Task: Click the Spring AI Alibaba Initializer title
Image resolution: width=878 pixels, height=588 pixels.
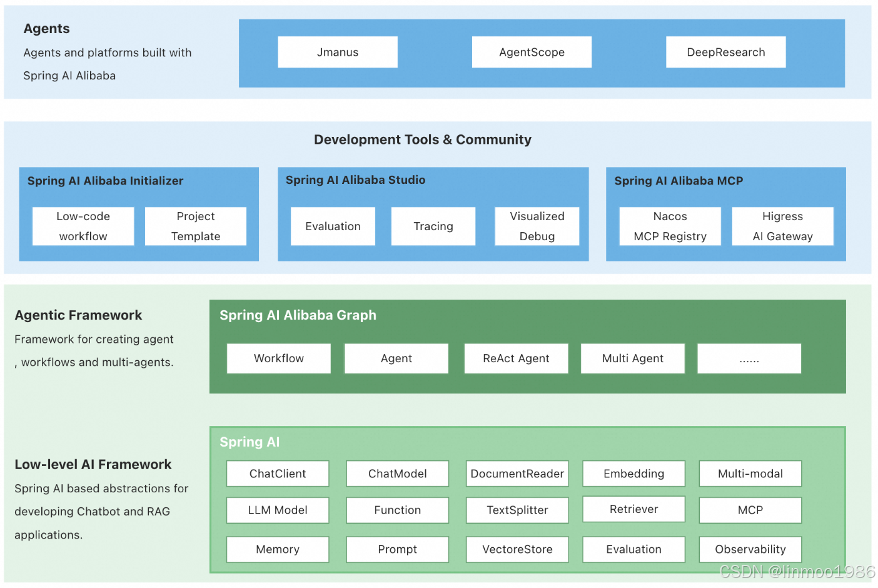Action: click(105, 181)
